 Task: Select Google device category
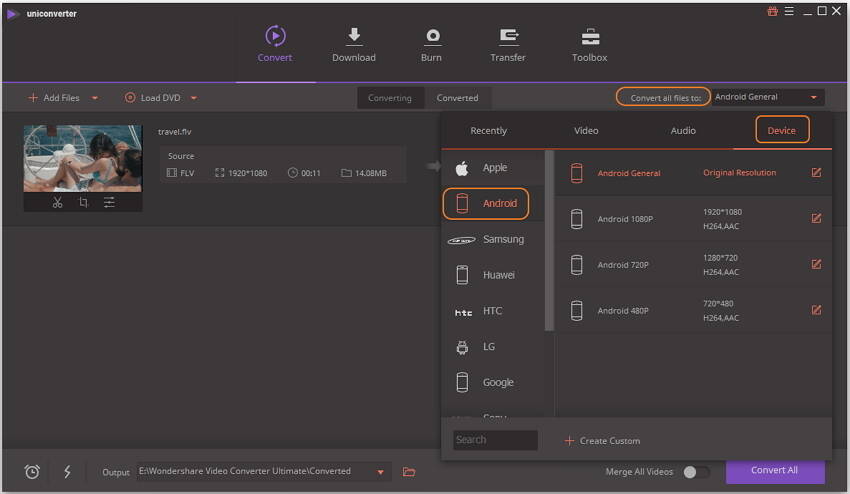tap(493, 382)
